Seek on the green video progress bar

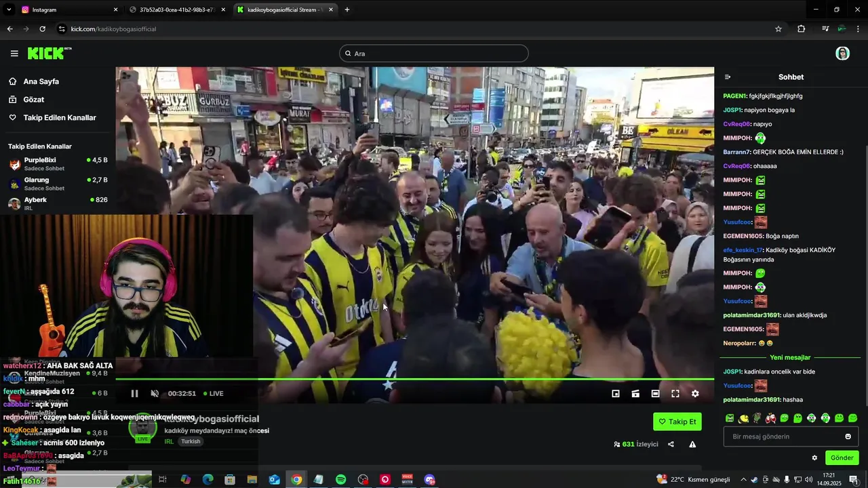[414, 379]
